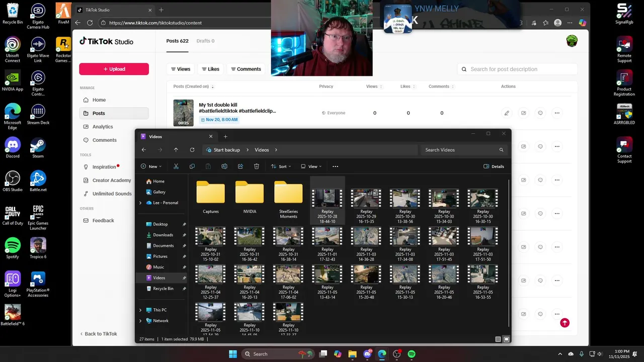Go to Home in TikTok Studio sidebar
The height and width of the screenshot is (362, 644).
pos(114,100)
